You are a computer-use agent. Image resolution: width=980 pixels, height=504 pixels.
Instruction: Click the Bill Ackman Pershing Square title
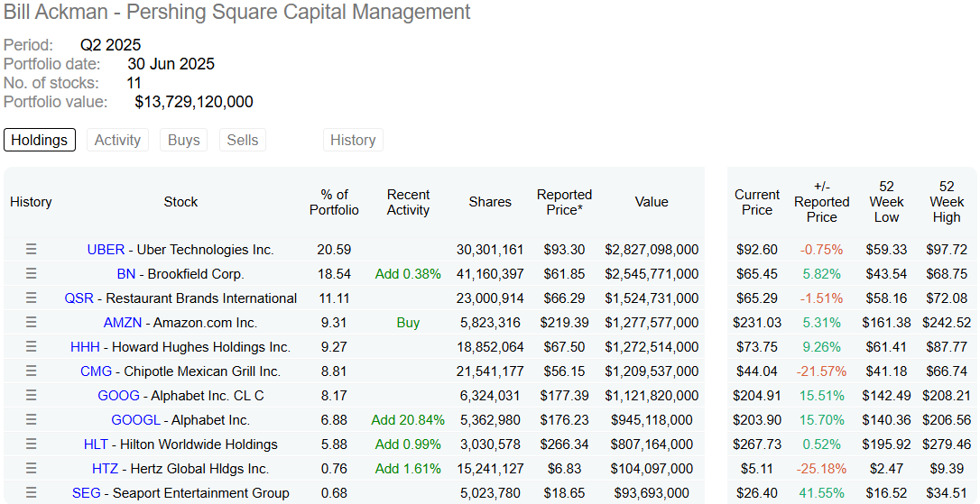(237, 12)
